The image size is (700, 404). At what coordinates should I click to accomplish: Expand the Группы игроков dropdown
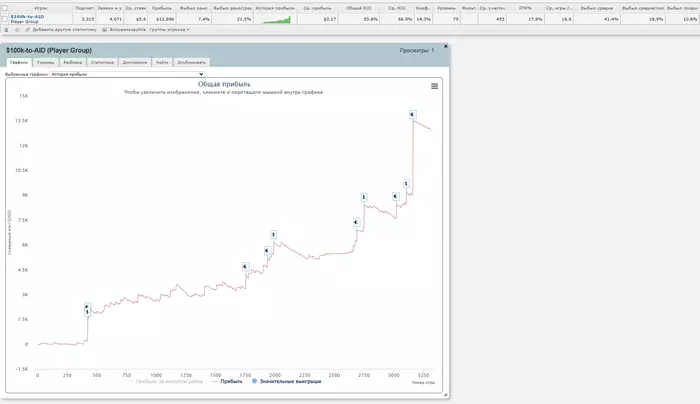point(170,30)
